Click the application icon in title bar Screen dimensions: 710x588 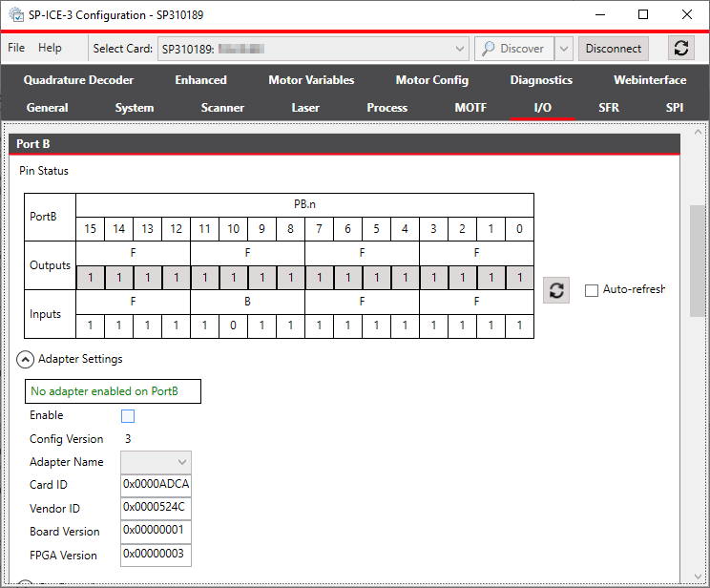pos(16,15)
